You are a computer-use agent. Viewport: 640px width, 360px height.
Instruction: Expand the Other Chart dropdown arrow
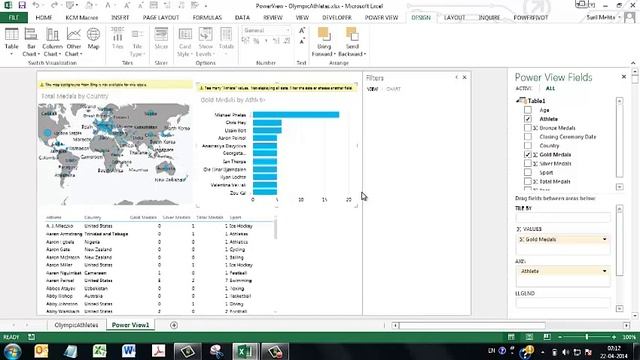pyautogui.click(x=81, y=54)
